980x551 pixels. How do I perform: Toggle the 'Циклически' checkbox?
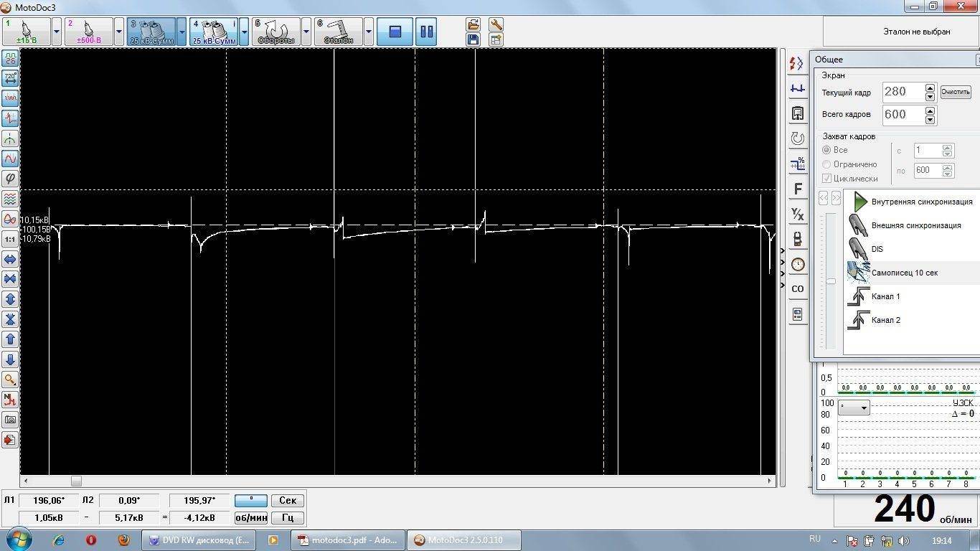click(x=826, y=179)
